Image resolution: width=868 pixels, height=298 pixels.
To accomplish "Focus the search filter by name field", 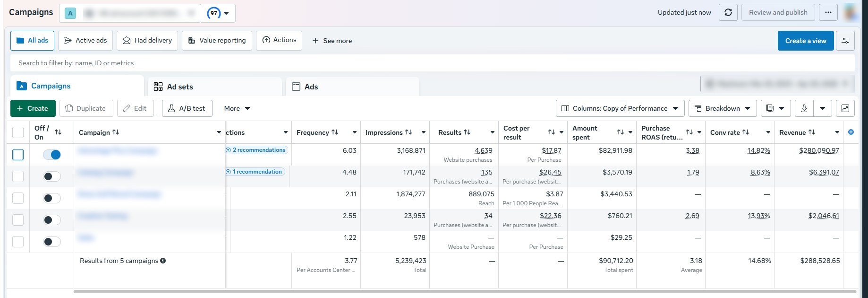I will coord(433,63).
